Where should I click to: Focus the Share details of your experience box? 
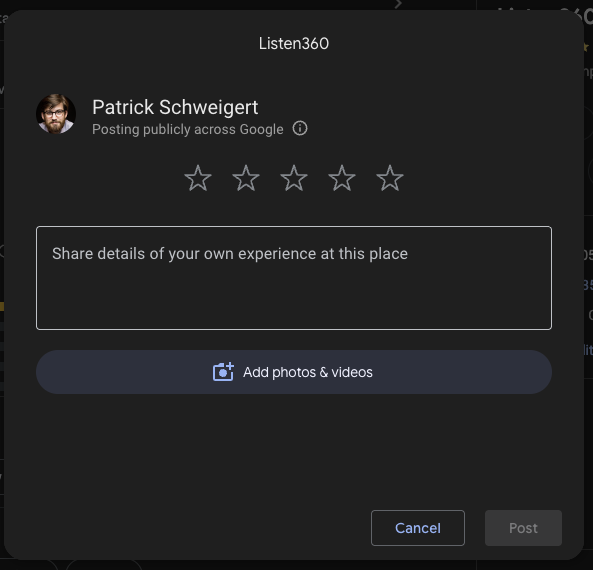[294, 278]
